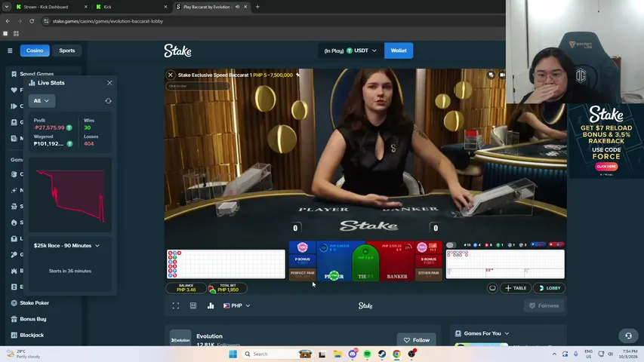Open the Windows Start menu
This screenshot has height=362, width=644.
click(x=233, y=354)
